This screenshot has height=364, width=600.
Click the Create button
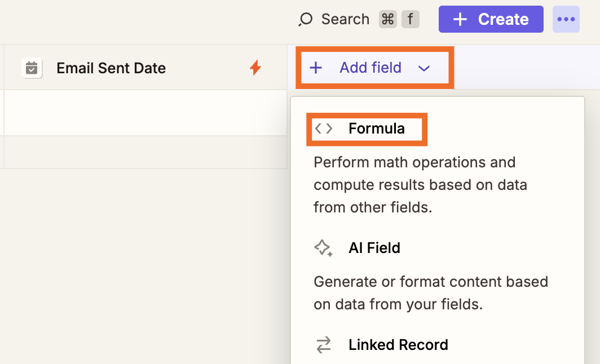tap(491, 19)
